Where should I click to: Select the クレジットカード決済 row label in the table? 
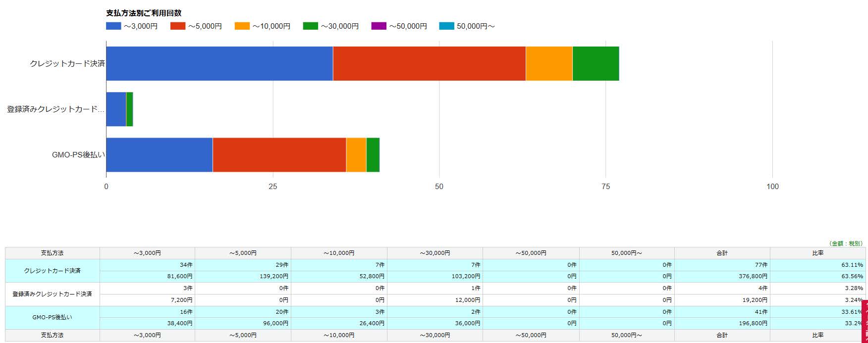pos(53,271)
